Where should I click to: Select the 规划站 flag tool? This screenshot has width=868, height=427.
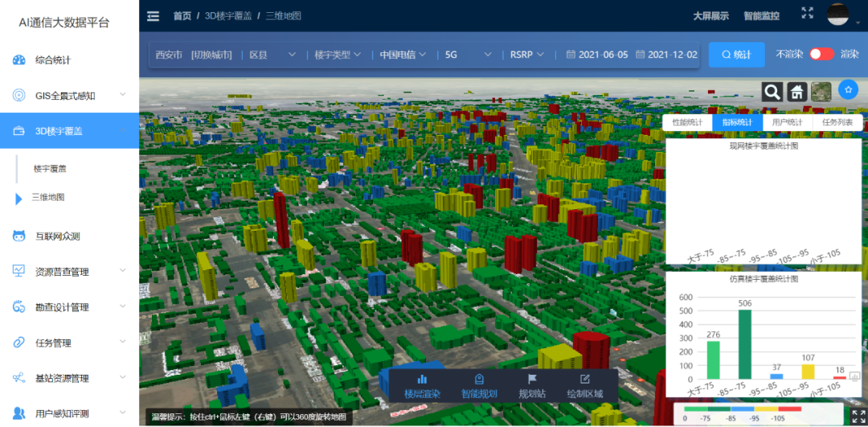click(x=532, y=386)
